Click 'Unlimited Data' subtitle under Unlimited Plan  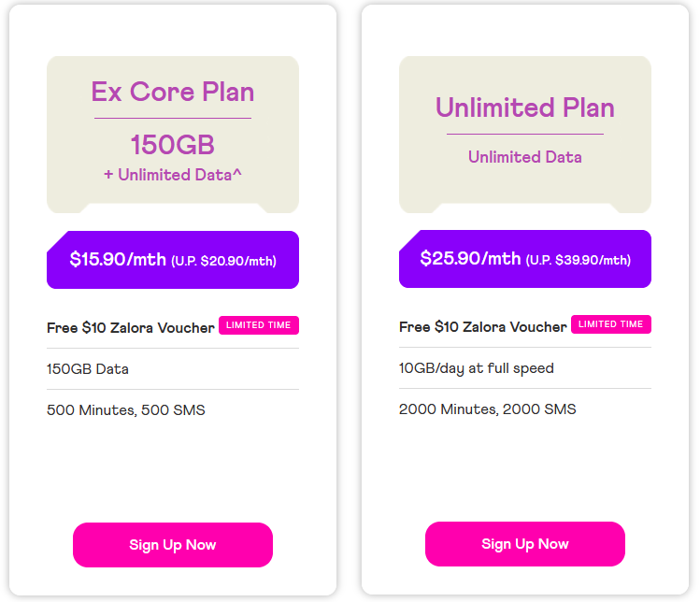click(x=525, y=157)
